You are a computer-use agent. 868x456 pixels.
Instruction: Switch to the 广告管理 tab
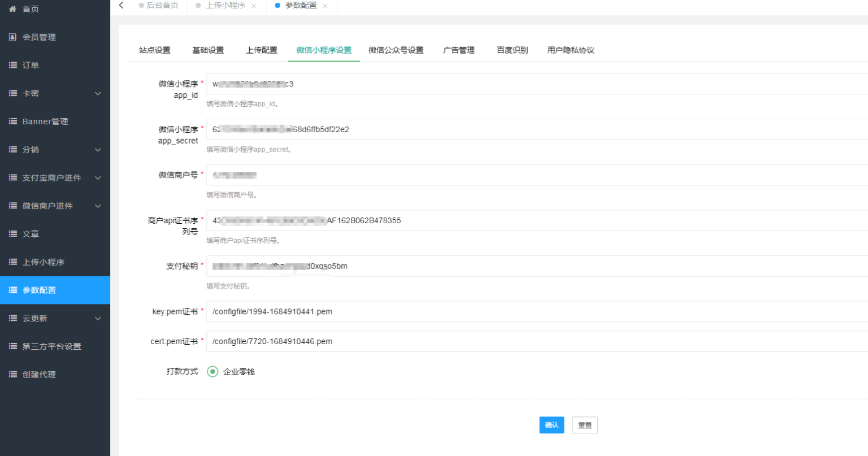tap(458, 50)
